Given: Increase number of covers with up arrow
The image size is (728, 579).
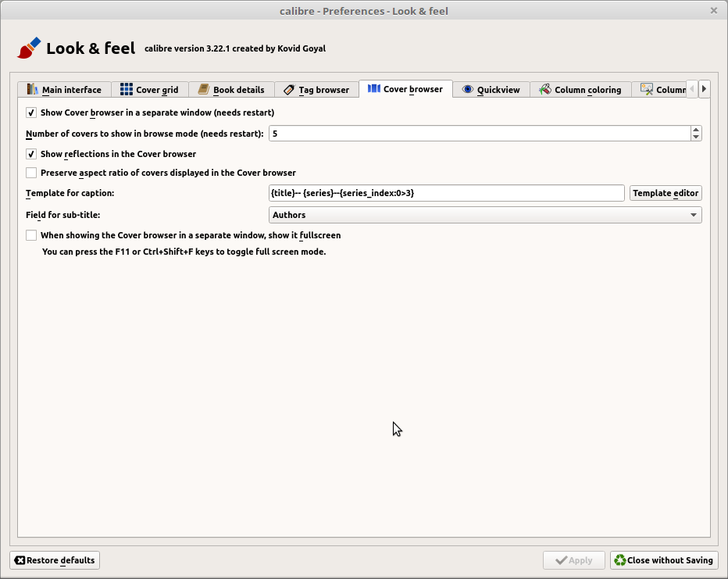Looking at the screenshot, I should tap(695, 130).
